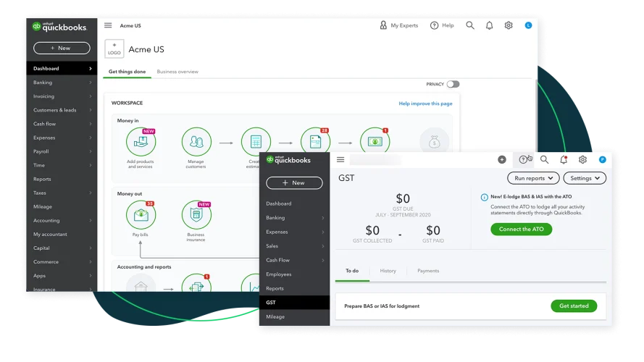Select the Payments tab
This screenshot has height=362, width=644.
[428, 271]
